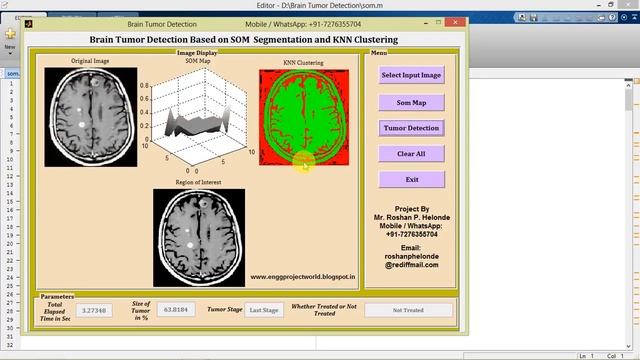Viewport: 640px width, 360px height.
Task: Click the enggprojectworld.blogspot.in website text
Action: pos(302,277)
